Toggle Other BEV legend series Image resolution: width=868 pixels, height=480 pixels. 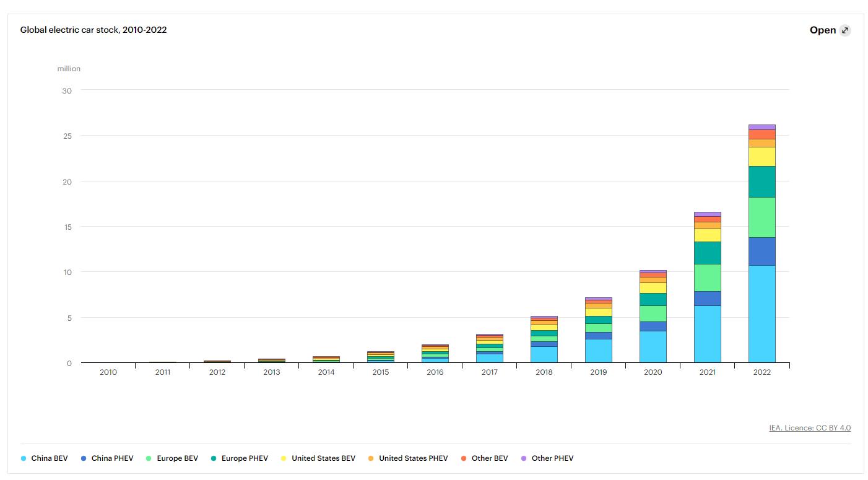[484, 458]
